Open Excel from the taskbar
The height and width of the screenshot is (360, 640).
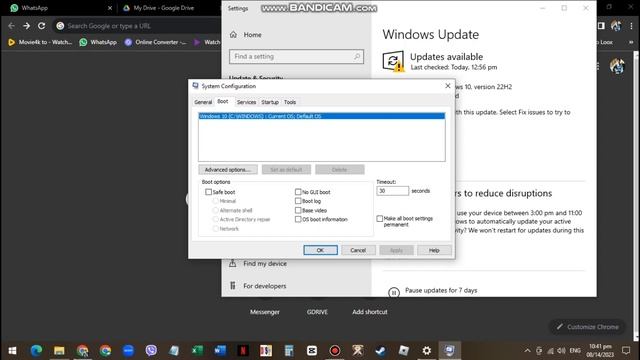tap(197, 350)
